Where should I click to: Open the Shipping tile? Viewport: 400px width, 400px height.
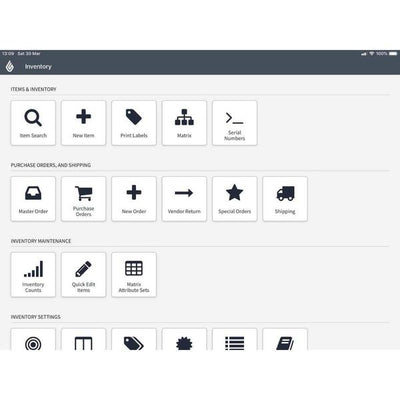285,199
